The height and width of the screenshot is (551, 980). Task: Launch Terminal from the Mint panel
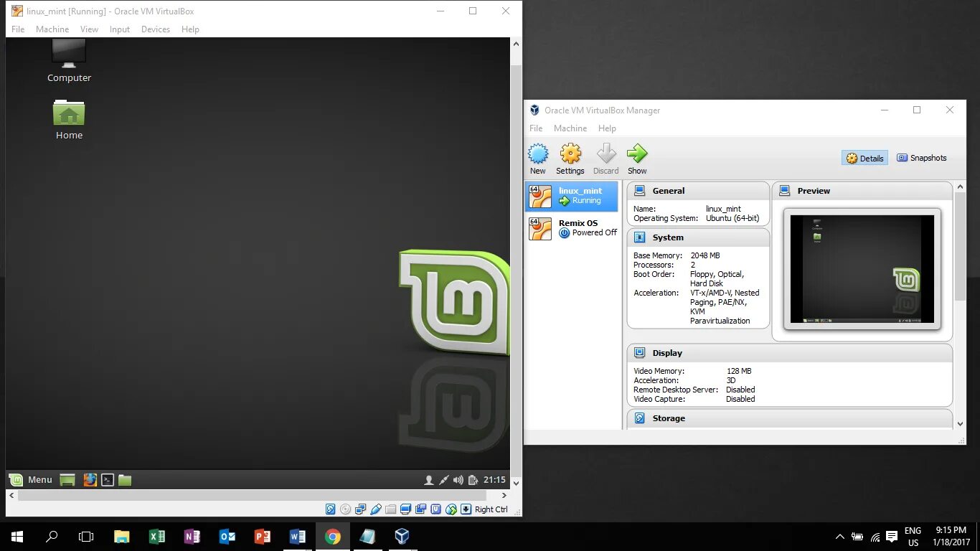(108, 480)
